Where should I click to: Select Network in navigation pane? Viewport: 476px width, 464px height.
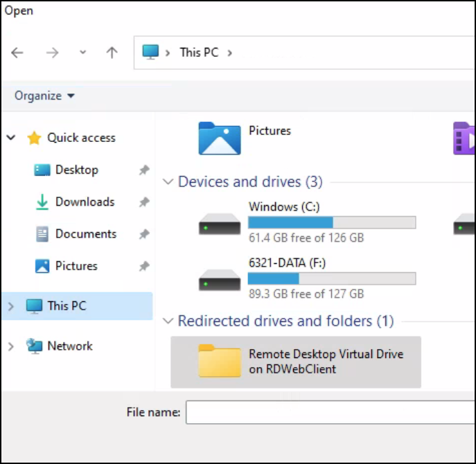pyautogui.click(x=69, y=346)
